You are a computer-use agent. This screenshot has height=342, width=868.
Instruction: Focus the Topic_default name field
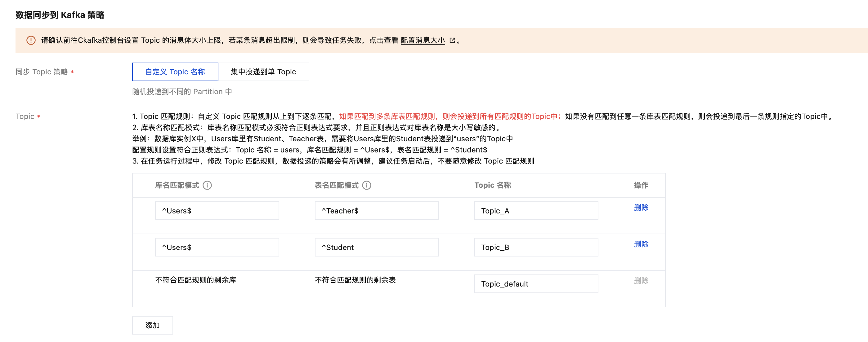click(536, 284)
